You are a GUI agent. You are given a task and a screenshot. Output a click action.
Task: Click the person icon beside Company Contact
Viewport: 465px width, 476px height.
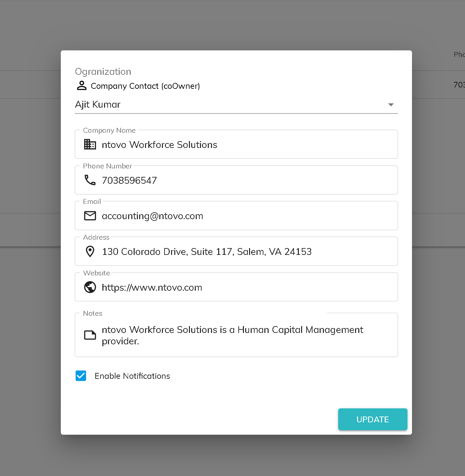click(82, 86)
